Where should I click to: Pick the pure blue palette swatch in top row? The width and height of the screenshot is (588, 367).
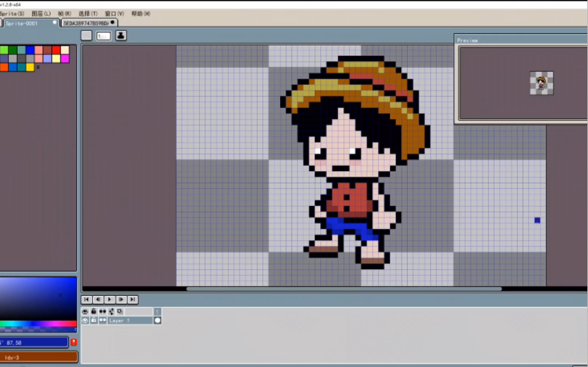[31, 50]
